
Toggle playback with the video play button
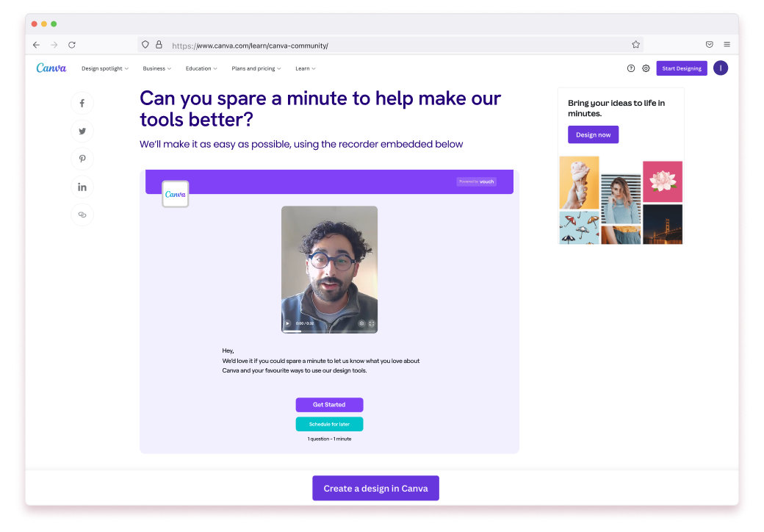(x=287, y=323)
